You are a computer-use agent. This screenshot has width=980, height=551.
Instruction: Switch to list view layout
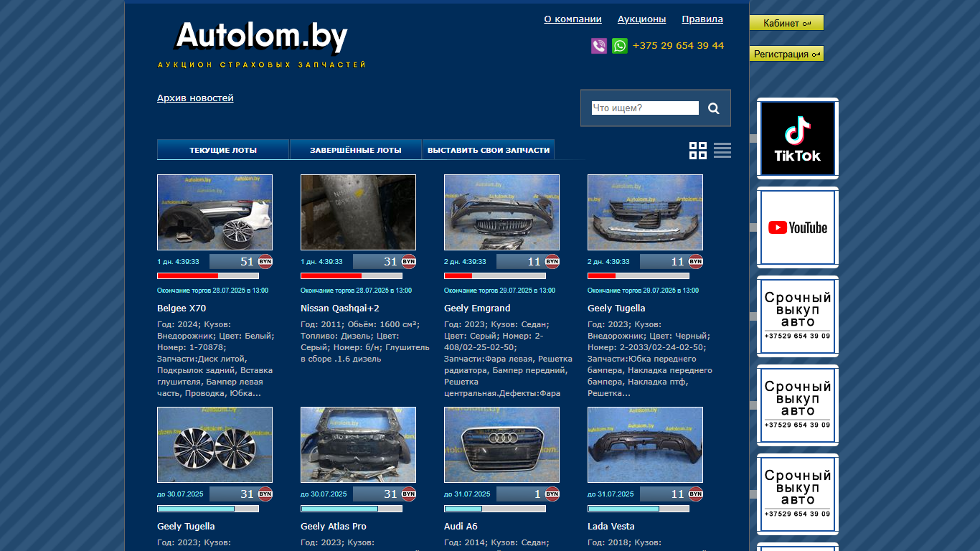pos(722,150)
